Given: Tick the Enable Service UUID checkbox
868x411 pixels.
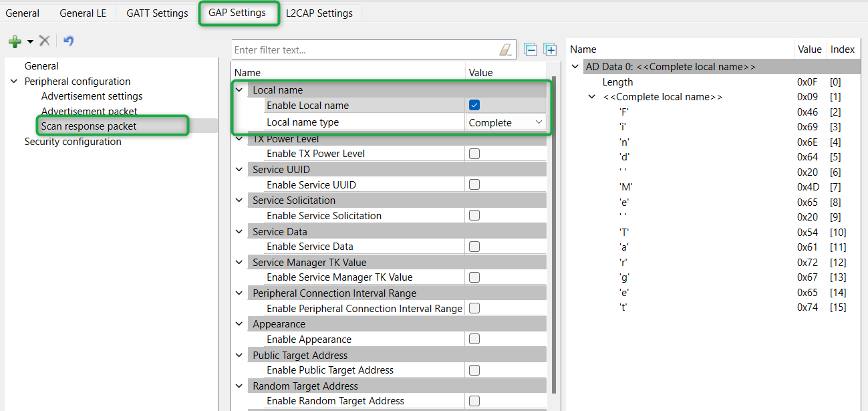Looking at the screenshot, I should (x=474, y=184).
